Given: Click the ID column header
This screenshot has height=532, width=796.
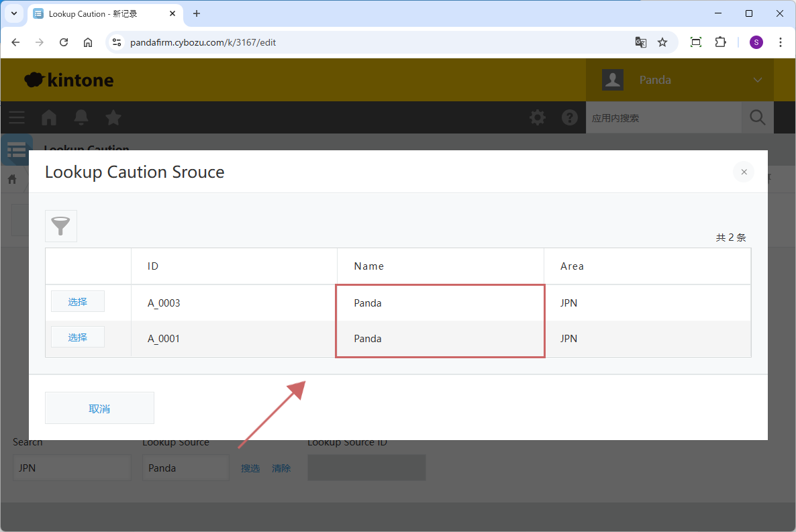Looking at the screenshot, I should coord(153,266).
